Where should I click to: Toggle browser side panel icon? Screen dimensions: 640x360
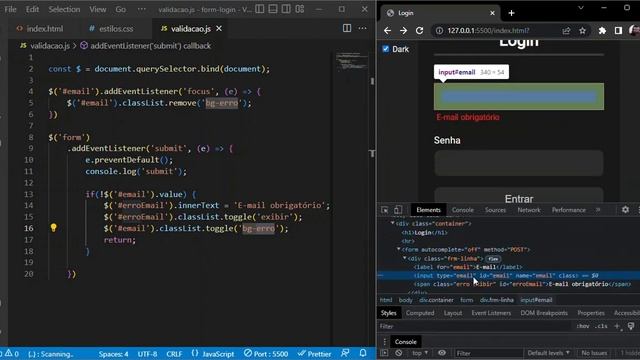618,31
